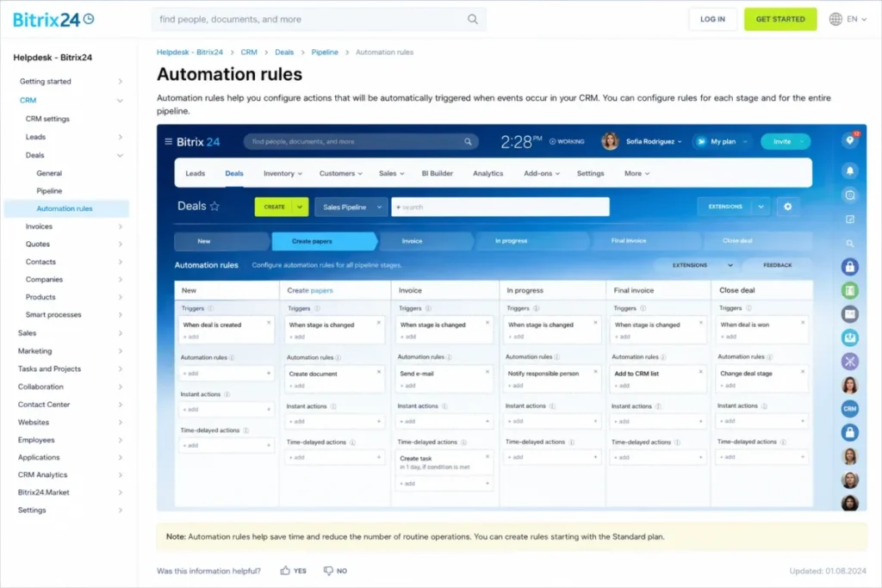
Task: Click the thumbs-down NO icon
Action: click(x=328, y=571)
